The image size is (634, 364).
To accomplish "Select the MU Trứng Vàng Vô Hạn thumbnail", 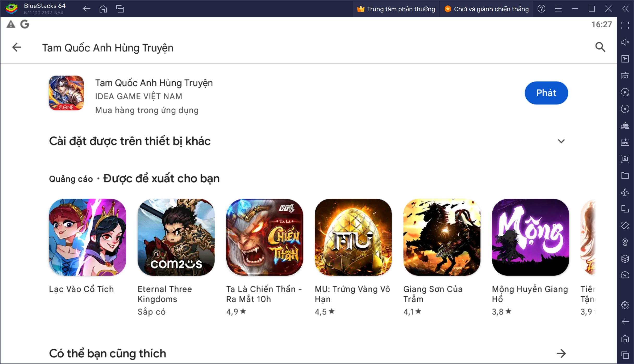I will [353, 237].
